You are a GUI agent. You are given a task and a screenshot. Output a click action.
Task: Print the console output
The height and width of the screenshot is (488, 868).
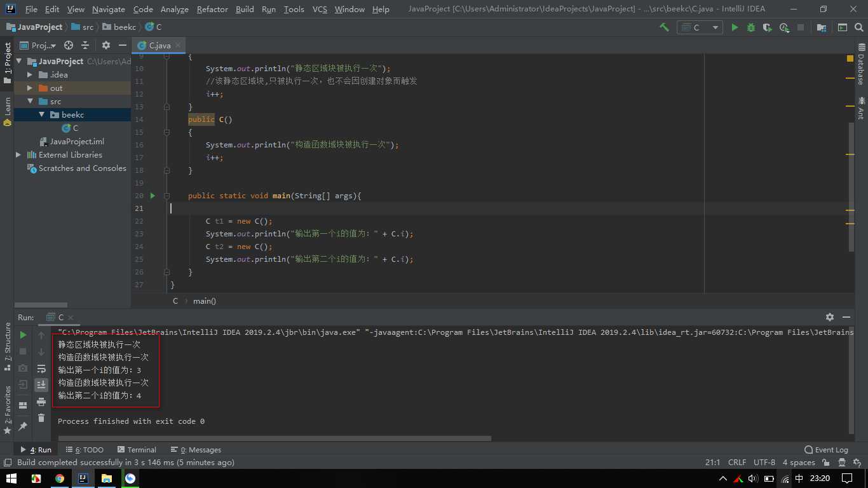[x=41, y=402]
